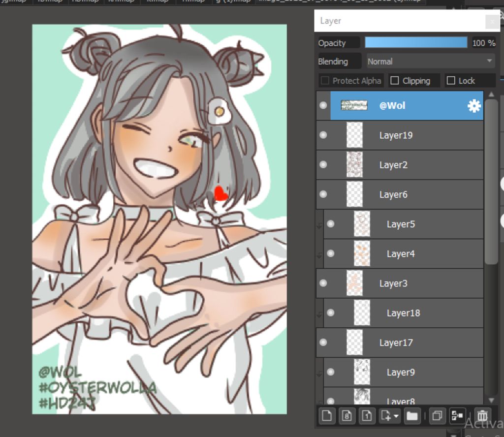Open @Wol layer settings gear
This screenshot has height=437, width=504.
point(474,106)
